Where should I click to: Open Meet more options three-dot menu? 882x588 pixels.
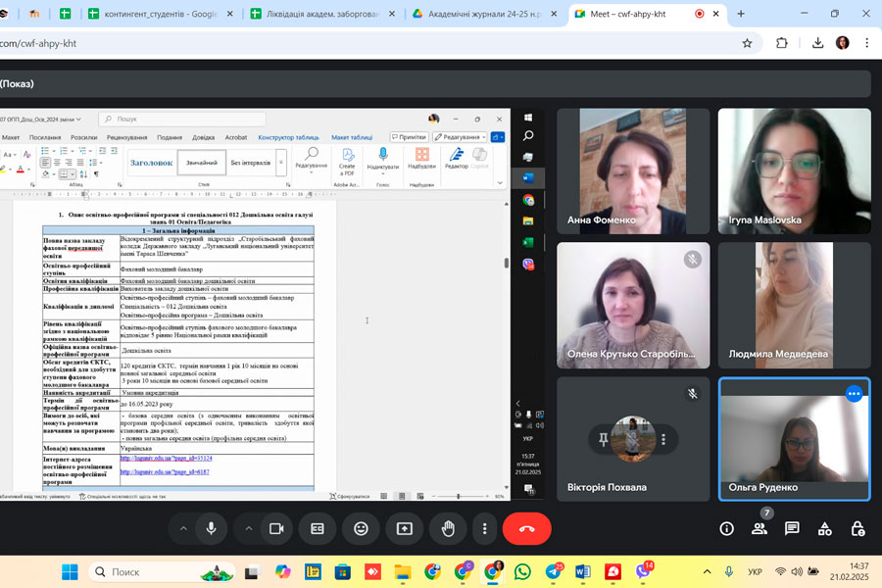[x=484, y=529]
